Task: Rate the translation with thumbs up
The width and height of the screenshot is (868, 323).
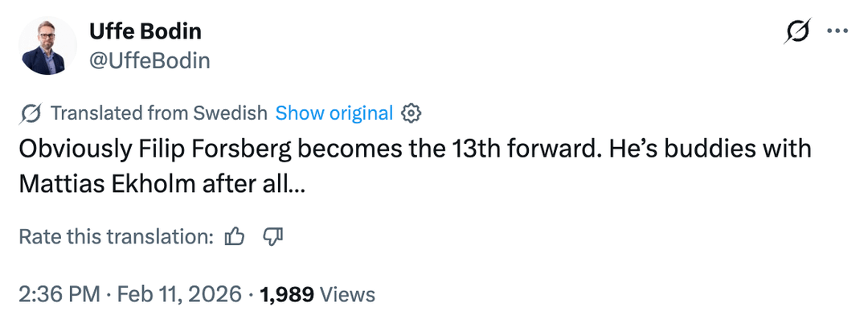Action: coord(235,236)
